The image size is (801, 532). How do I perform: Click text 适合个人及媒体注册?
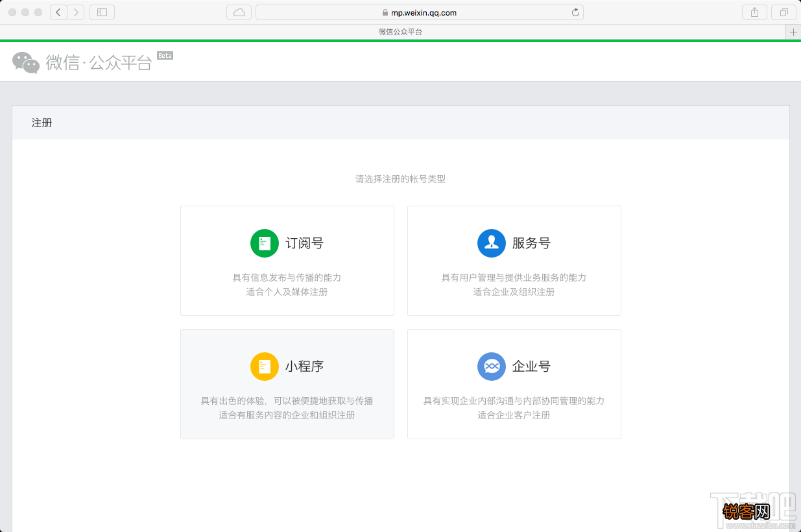(x=287, y=292)
